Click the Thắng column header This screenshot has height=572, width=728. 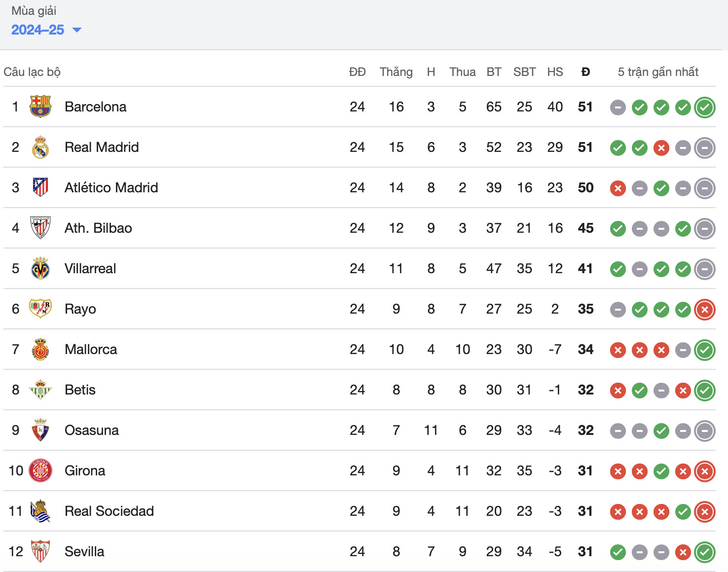point(396,71)
